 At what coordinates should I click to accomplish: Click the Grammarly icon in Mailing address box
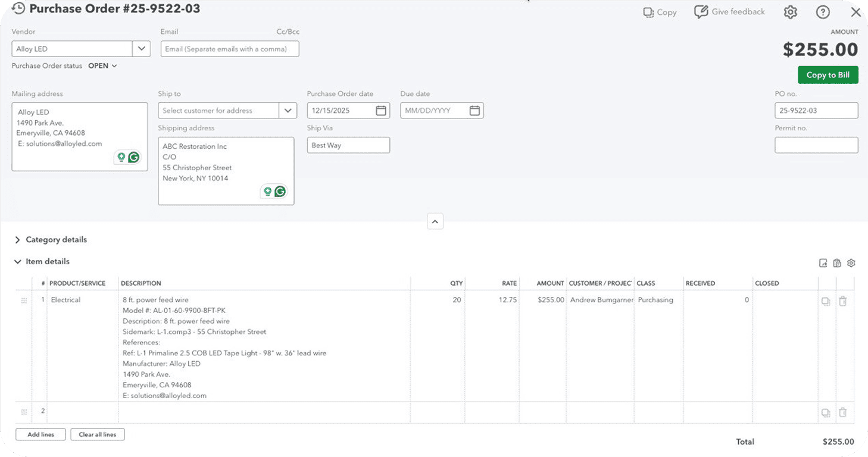(133, 157)
